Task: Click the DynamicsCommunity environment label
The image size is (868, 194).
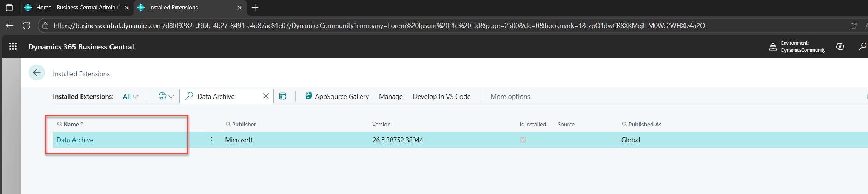Action: click(803, 50)
